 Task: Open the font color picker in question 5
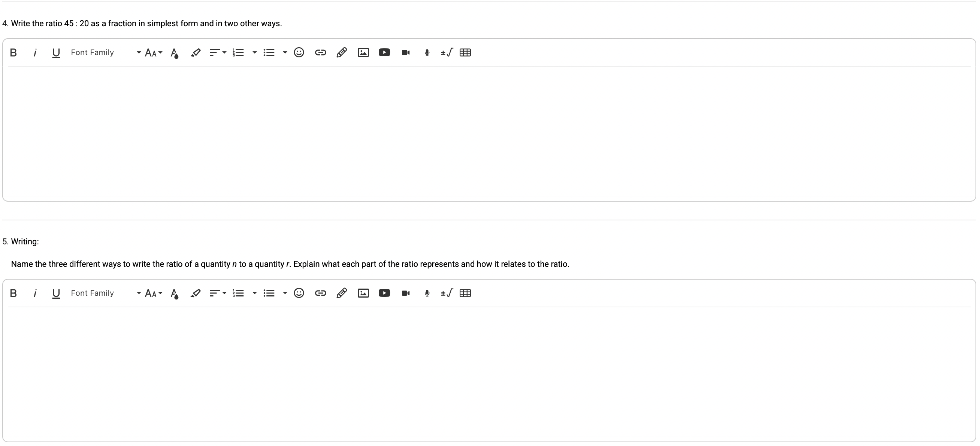[x=175, y=293]
